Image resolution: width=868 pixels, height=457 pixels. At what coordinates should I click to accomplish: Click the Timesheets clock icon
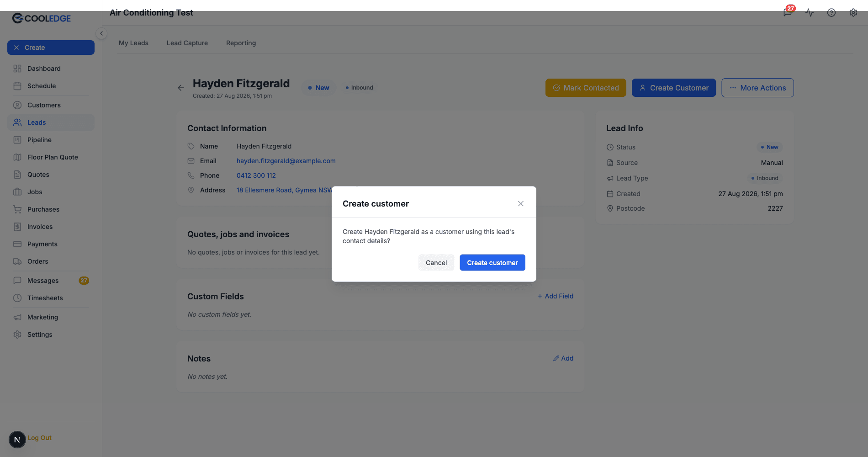[x=17, y=298]
